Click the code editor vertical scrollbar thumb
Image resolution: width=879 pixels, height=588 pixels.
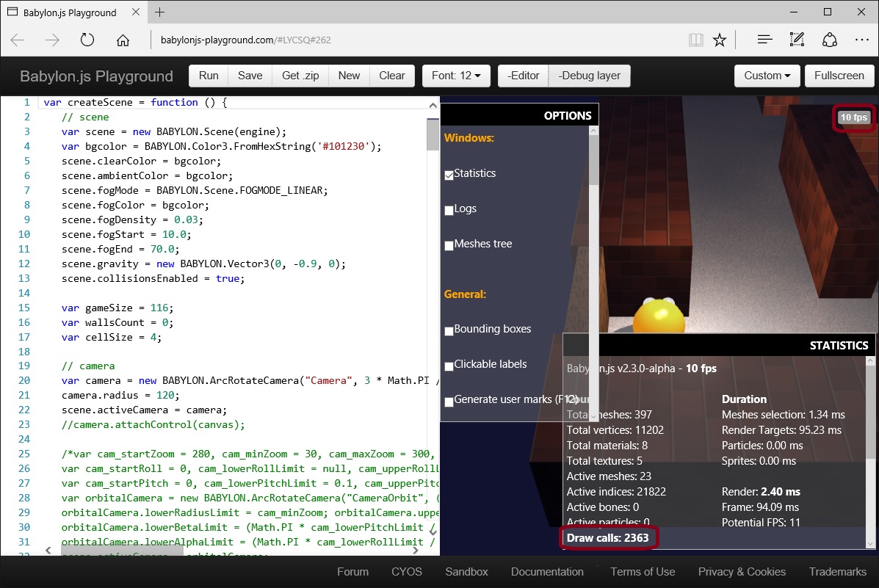click(x=433, y=134)
